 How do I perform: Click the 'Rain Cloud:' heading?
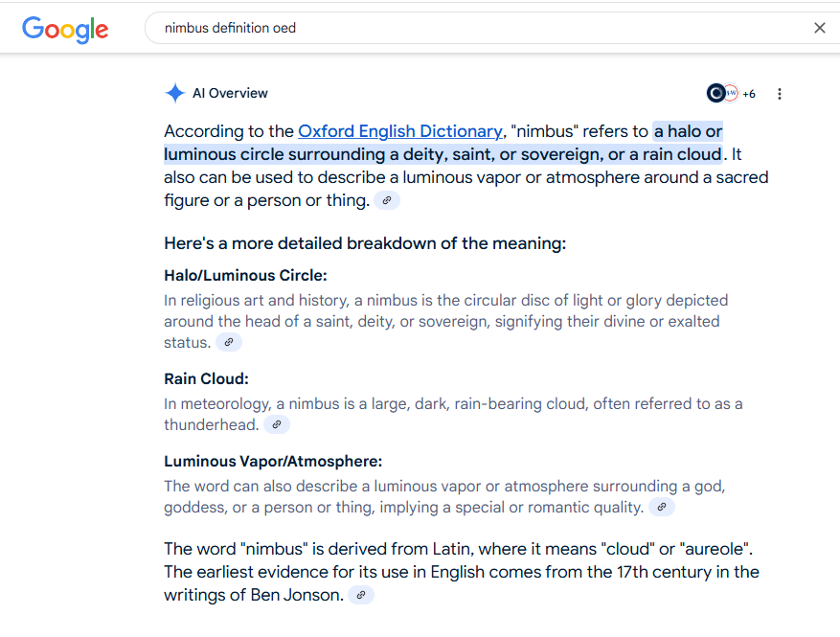pyautogui.click(x=206, y=379)
